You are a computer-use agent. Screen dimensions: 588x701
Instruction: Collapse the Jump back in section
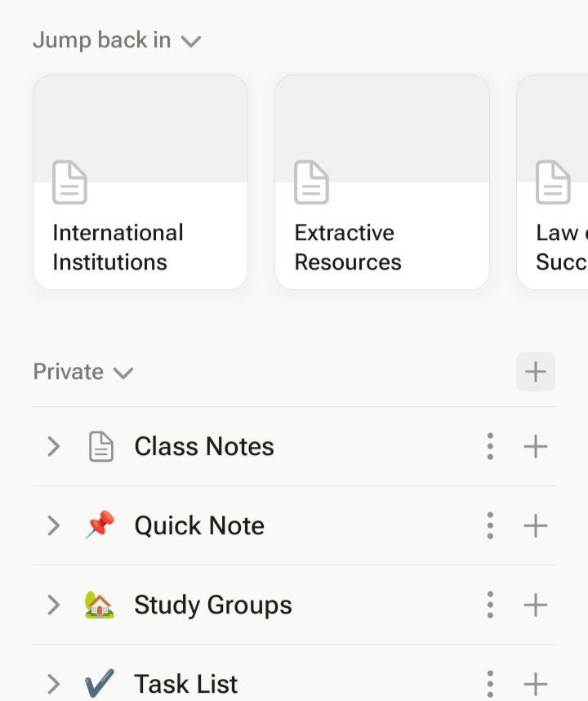click(x=190, y=41)
